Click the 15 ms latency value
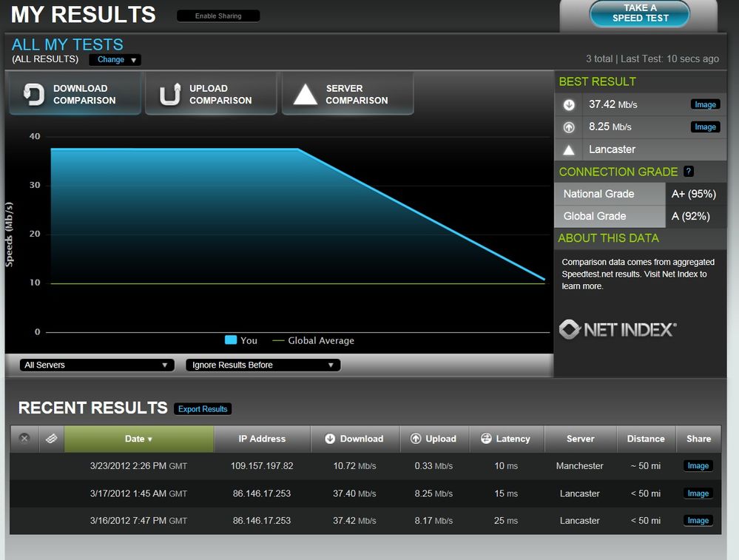The height and width of the screenshot is (560, 739). click(506, 494)
